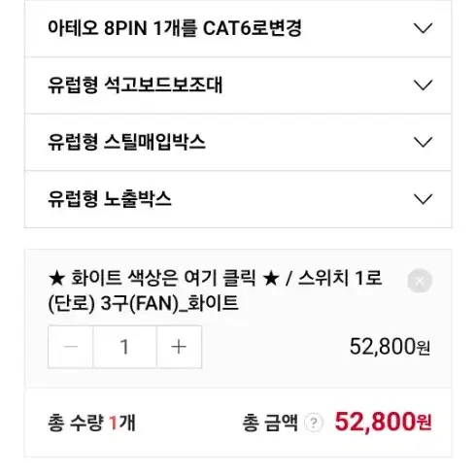Open the 유럽형 석고보드보조대 option dropdown
Screen dimensions: 476x476
pyautogui.click(x=238, y=85)
